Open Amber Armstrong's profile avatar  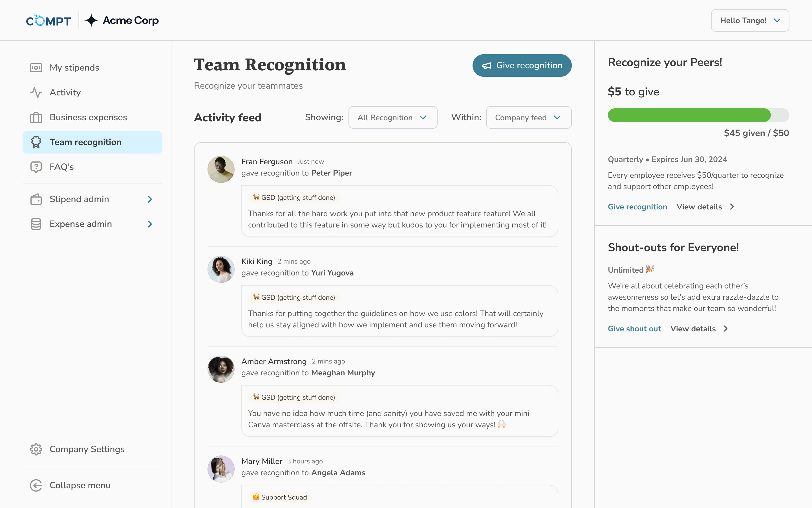coord(221,369)
